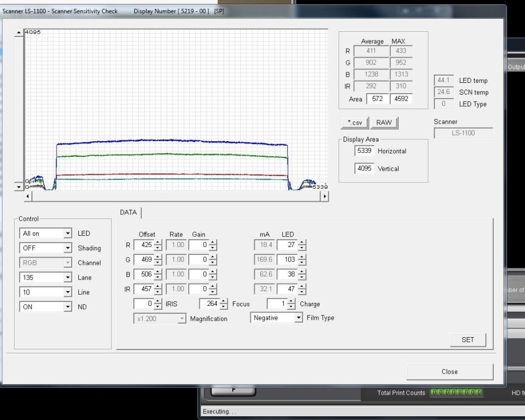This screenshot has height=420, width=525.
Task: Click the B LED spinner arrows
Action: pos(302,274)
